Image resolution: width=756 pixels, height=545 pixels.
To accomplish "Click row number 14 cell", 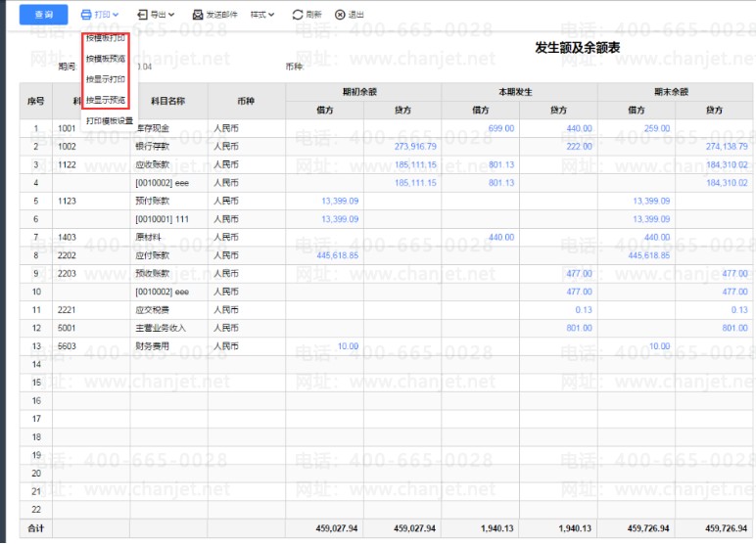I will pos(36,364).
